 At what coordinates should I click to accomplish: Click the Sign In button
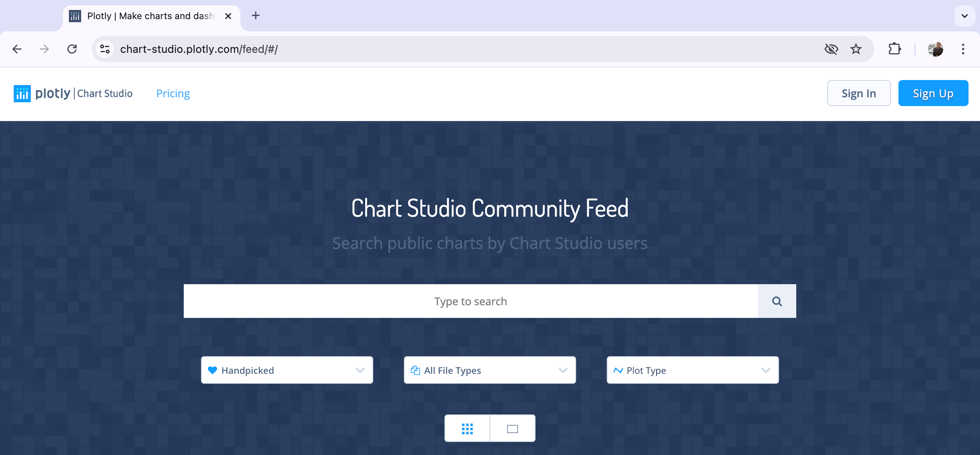[x=859, y=93]
